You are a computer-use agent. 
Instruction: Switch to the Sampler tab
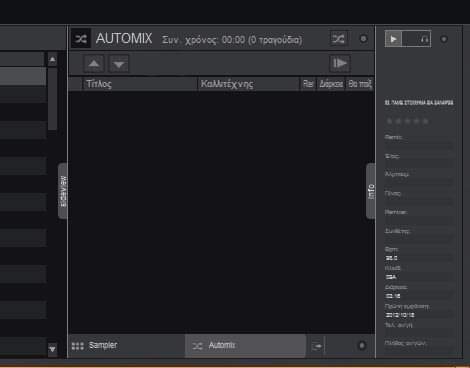pos(127,346)
